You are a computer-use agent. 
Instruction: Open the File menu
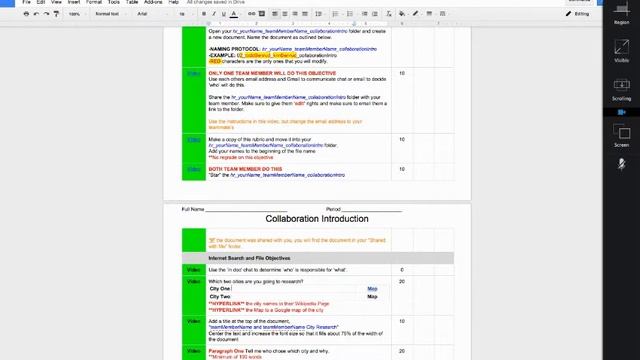point(27,2)
